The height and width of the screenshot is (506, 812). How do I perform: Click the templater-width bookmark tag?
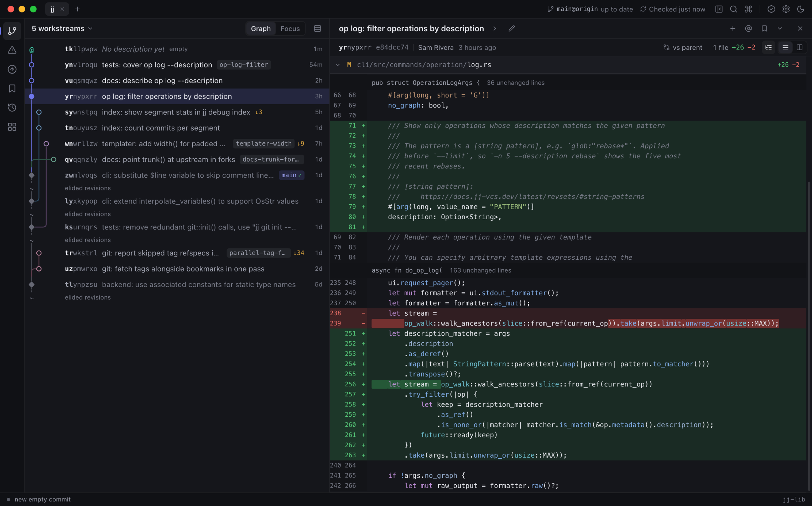click(264, 143)
